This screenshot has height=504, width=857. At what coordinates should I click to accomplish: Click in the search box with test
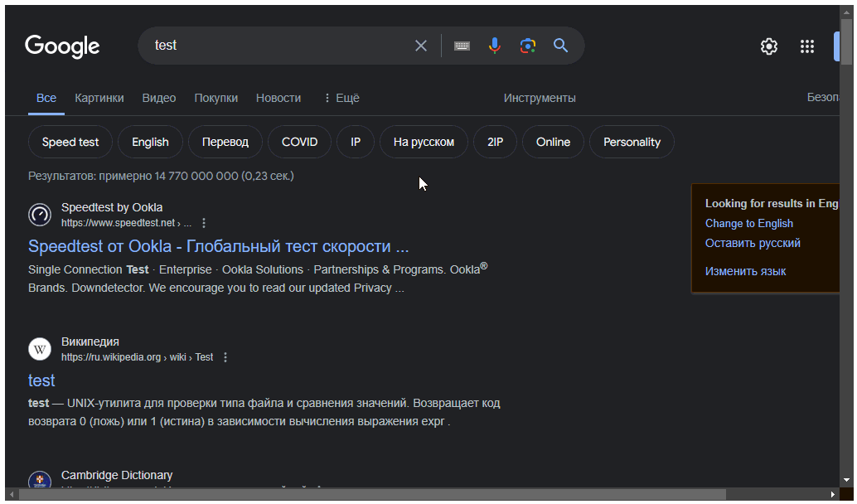(x=274, y=46)
